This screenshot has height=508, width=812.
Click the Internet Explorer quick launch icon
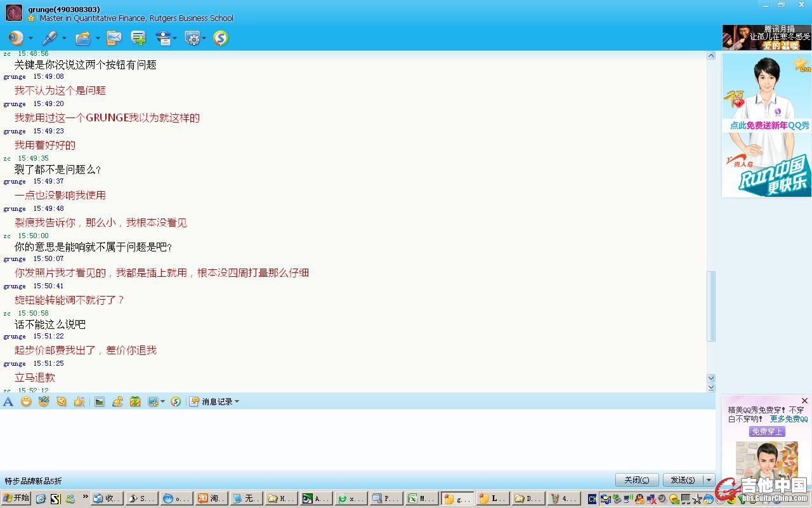pyautogui.click(x=41, y=499)
